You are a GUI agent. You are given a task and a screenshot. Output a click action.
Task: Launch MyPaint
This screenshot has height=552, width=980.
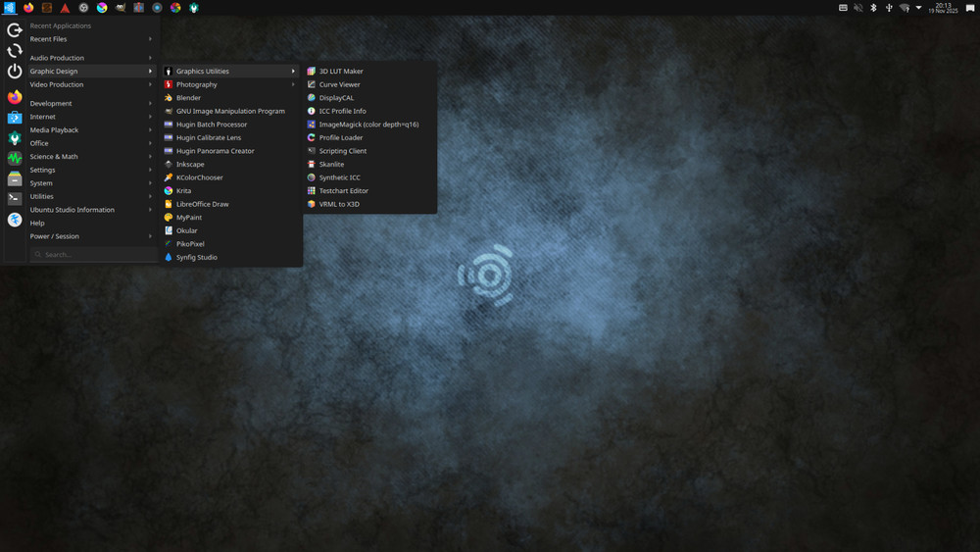point(230,218)
